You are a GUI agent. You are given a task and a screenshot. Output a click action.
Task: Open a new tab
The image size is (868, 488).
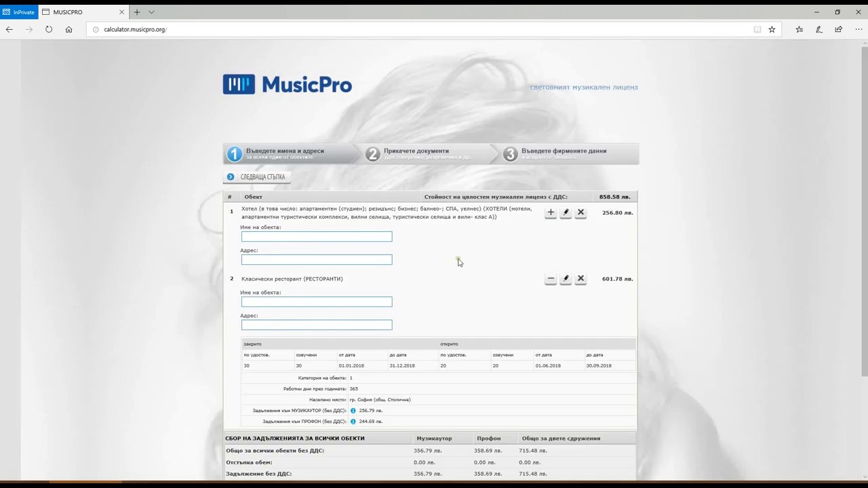tap(137, 12)
